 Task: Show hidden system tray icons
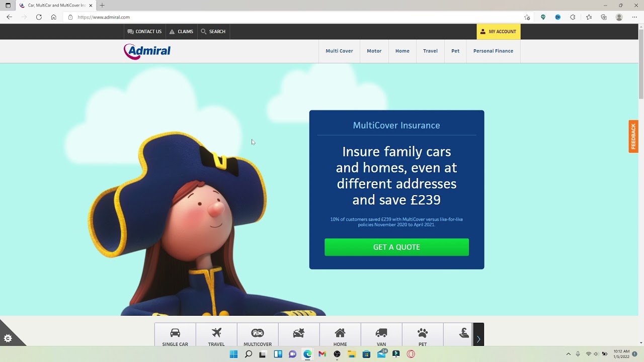click(569, 354)
